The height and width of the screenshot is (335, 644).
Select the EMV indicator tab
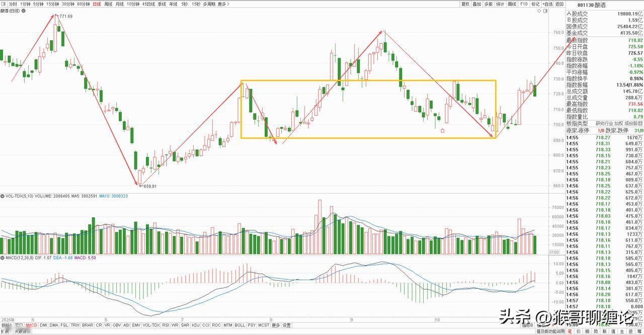click(x=136, y=325)
